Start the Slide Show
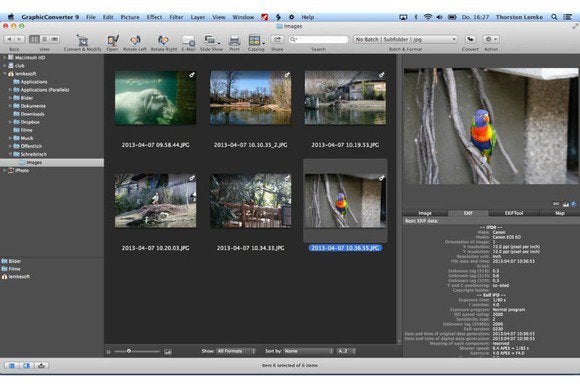This screenshot has height=388, width=580. pos(211,40)
